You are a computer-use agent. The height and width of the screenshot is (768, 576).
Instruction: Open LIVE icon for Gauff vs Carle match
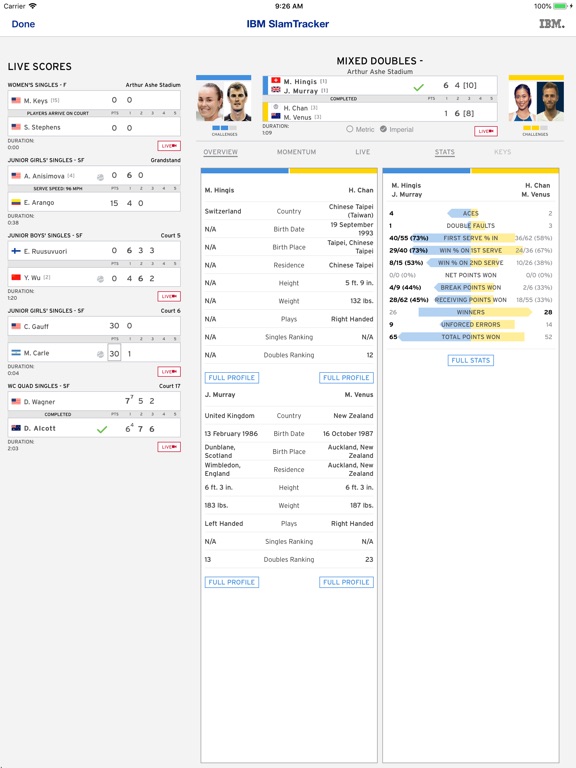[169, 372]
